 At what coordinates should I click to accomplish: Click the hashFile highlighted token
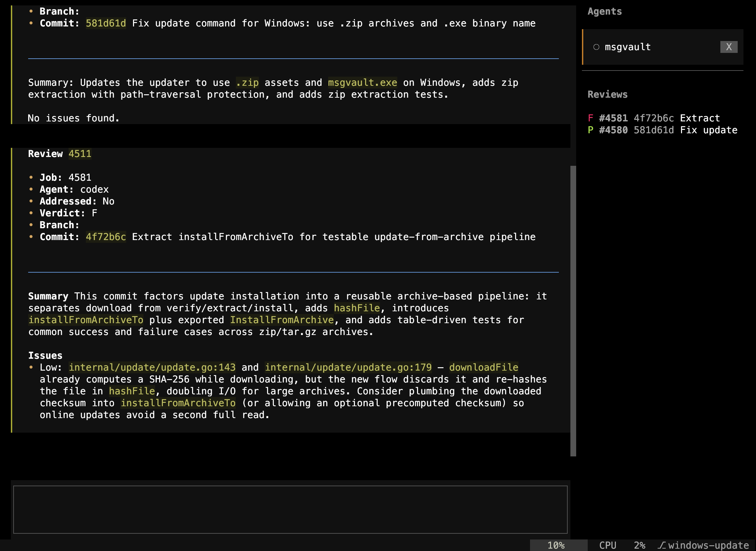click(357, 308)
